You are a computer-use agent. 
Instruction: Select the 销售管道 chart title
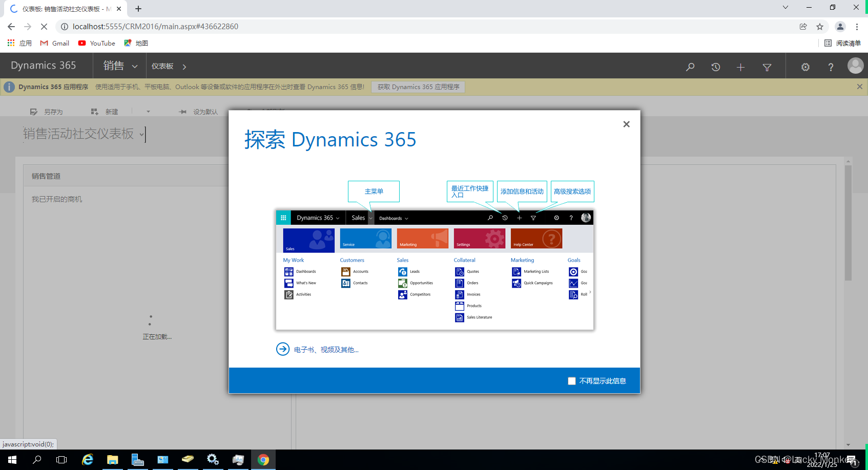(x=46, y=176)
